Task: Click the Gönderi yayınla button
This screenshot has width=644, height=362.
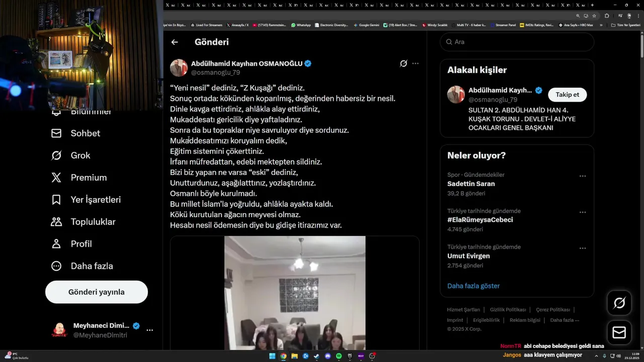Action: [97, 292]
